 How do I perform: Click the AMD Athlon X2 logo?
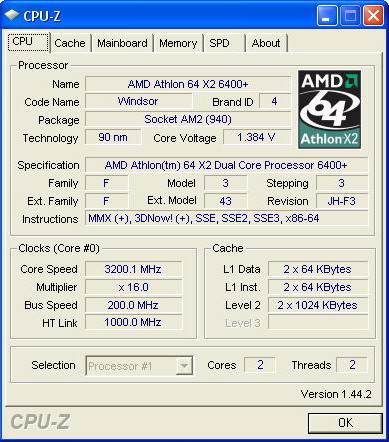pyautogui.click(x=329, y=109)
